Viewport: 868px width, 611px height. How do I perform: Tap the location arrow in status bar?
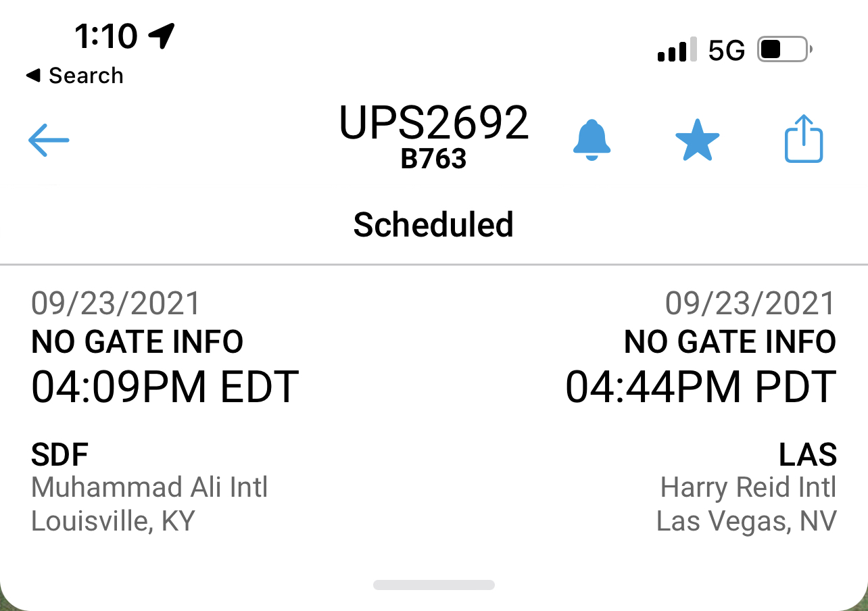click(162, 35)
